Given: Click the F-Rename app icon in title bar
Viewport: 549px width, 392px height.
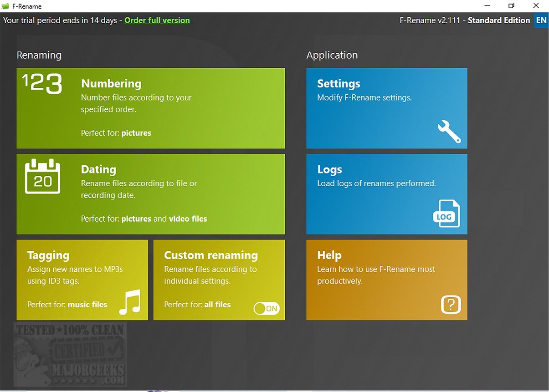Looking at the screenshot, I should point(5,6).
